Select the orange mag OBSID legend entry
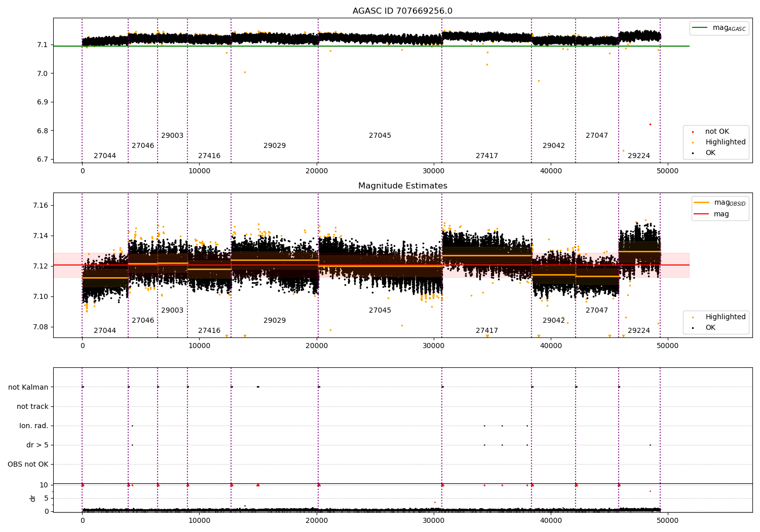The height and width of the screenshot is (532, 760). [x=719, y=203]
